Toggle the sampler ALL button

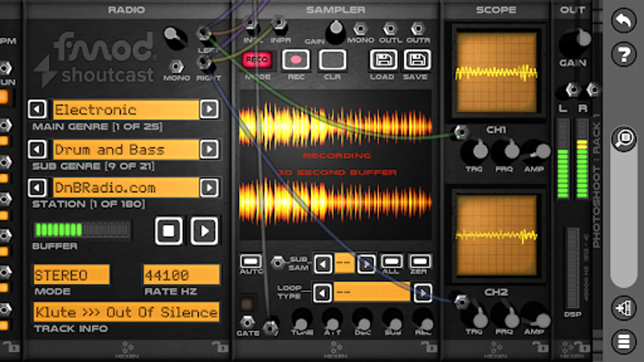pyautogui.click(x=391, y=261)
